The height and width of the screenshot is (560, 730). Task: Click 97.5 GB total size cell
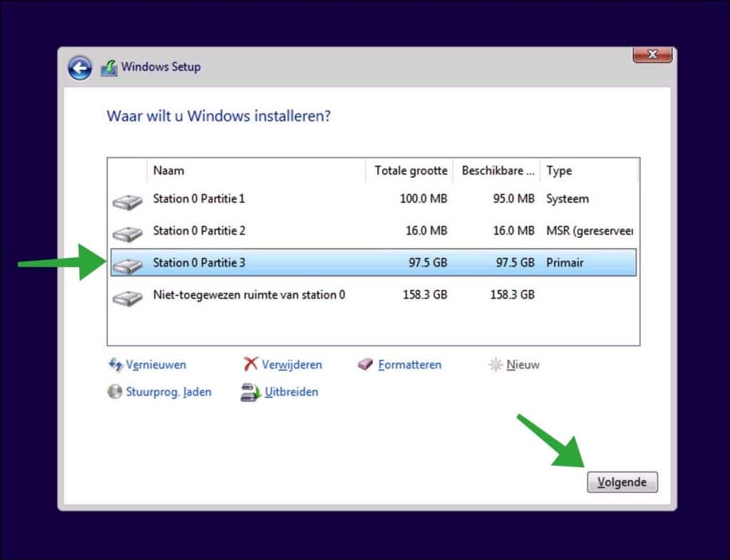pyautogui.click(x=428, y=263)
